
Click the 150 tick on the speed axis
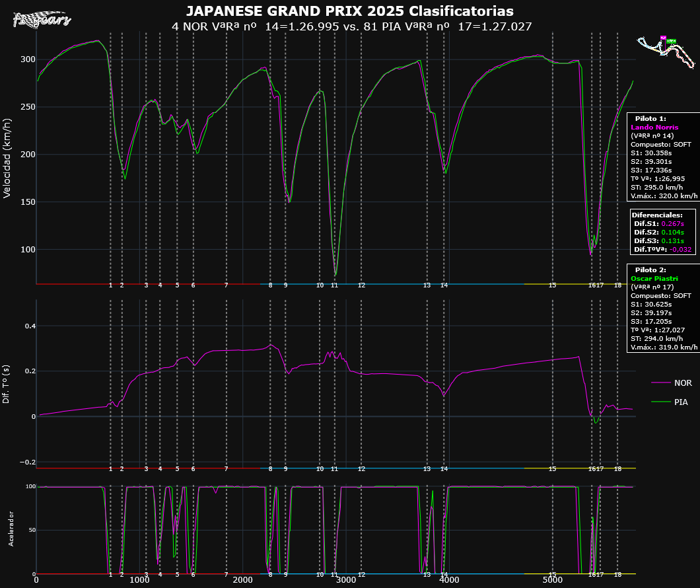pos(28,202)
